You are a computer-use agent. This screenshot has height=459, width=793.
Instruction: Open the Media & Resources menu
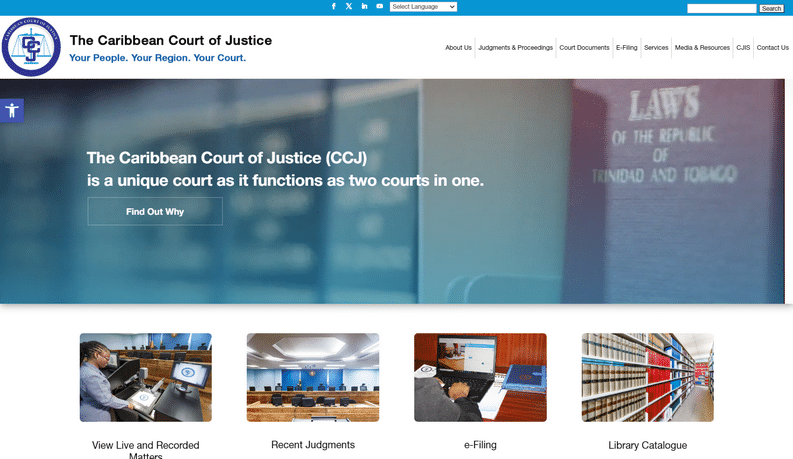[702, 48]
